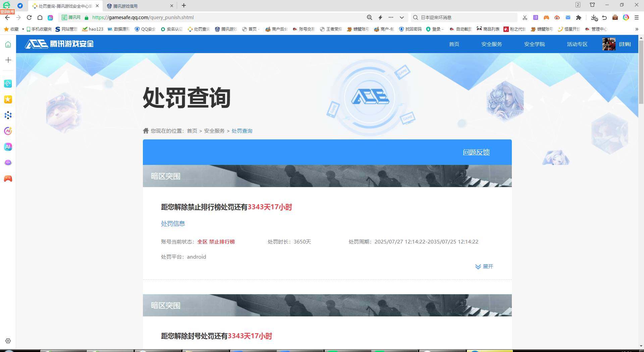Viewport: 644px width, 352px height.
Task: Open the 活动专区 navigation menu
Action: 577,44
